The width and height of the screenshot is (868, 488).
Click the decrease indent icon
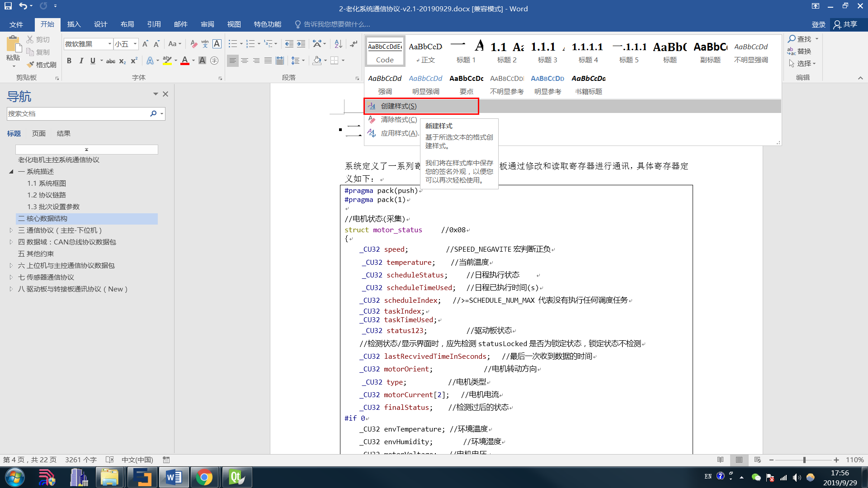289,44
